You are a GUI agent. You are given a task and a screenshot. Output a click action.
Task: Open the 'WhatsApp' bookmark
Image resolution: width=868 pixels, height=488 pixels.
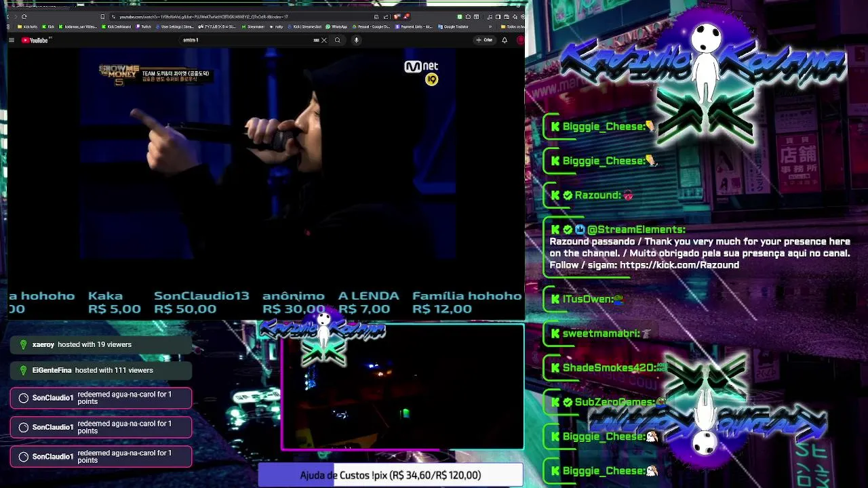point(336,27)
